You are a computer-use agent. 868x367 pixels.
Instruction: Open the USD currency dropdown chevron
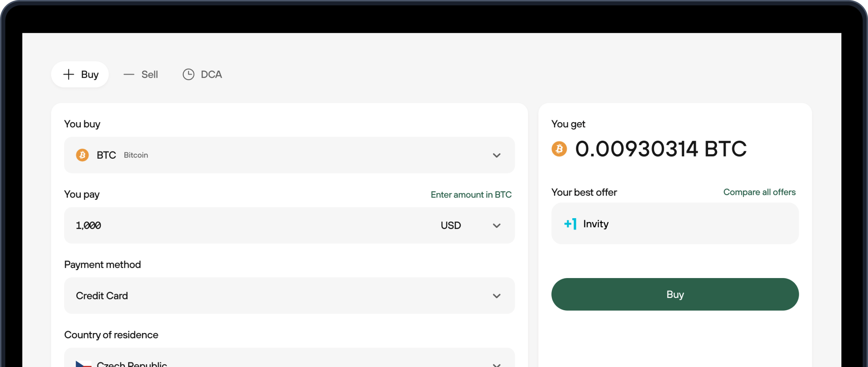coord(496,226)
